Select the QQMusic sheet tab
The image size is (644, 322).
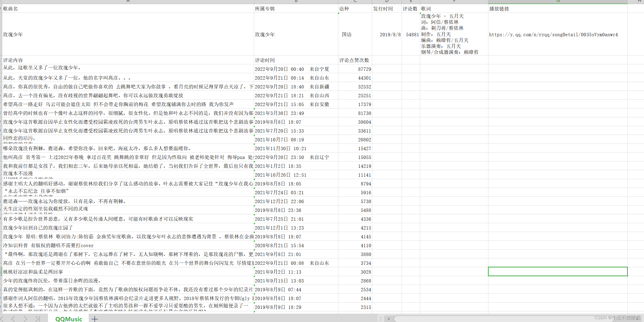tap(68, 319)
